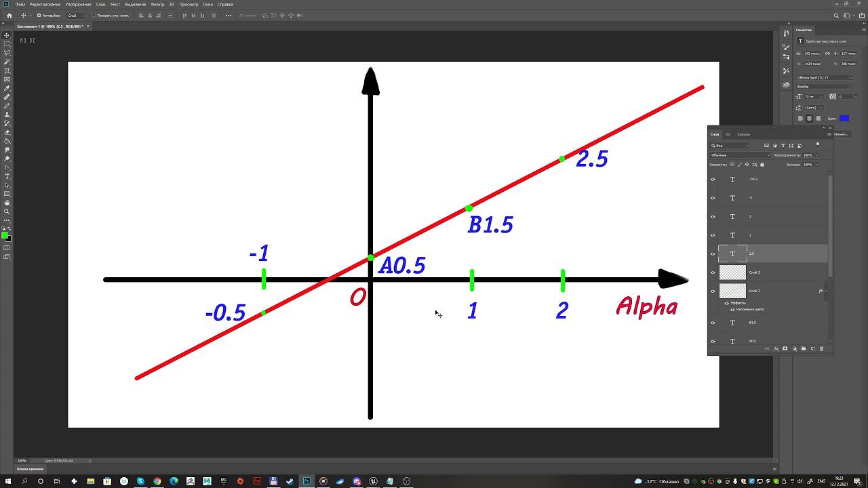The width and height of the screenshot is (868, 488).
Task: Click the three-dots more options in options bar
Action: 228,16
